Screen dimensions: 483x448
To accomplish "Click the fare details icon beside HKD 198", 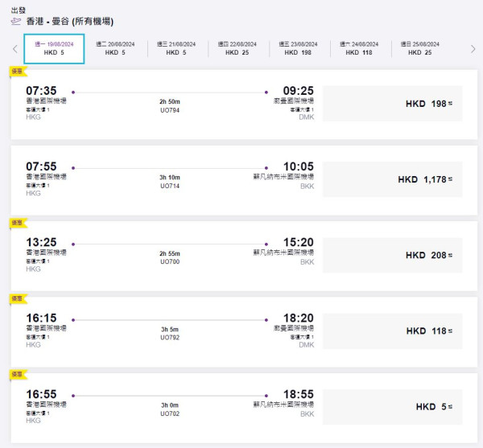I will (x=450, y=104).
